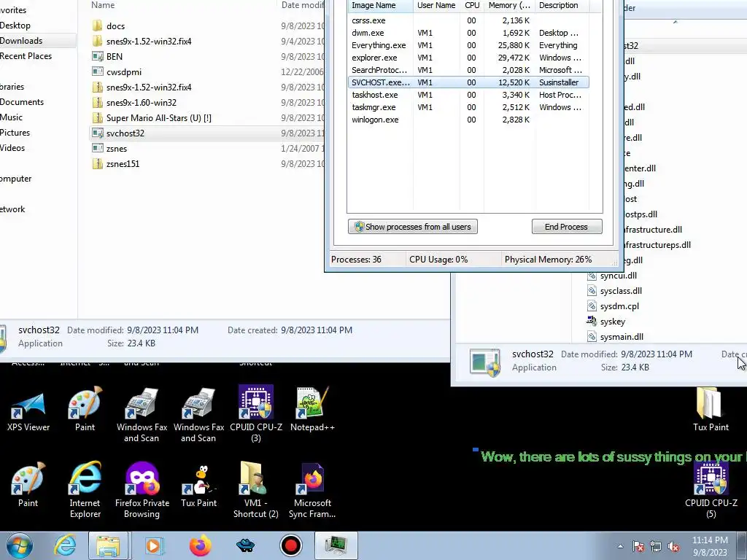Open Videos library in navigation pane
The width and height of the screenshot is (747, 560).
[12, 147]
